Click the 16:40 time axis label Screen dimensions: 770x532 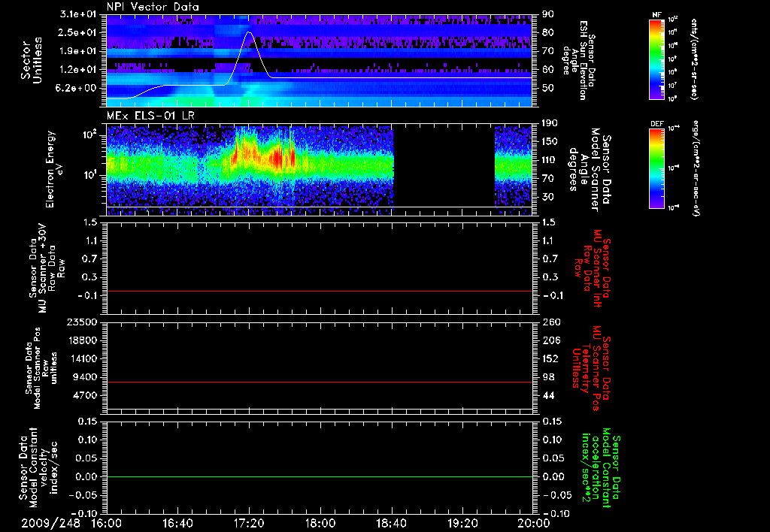[x=177, y=523]
